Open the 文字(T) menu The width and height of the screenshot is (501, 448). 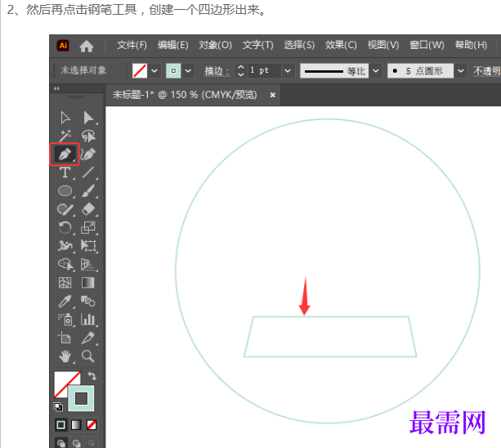pos(257,45)
